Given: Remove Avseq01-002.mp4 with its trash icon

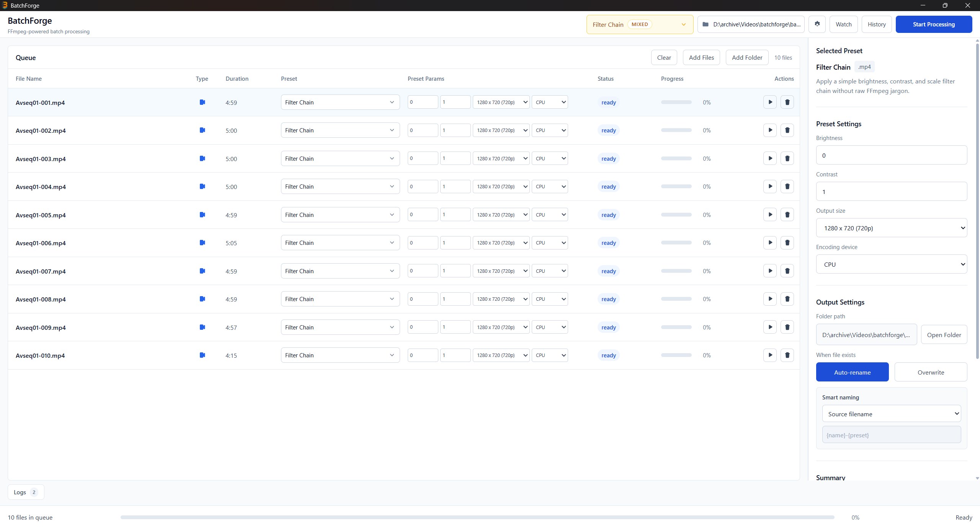Looking at the screenshot, I should tap(787, 130).
